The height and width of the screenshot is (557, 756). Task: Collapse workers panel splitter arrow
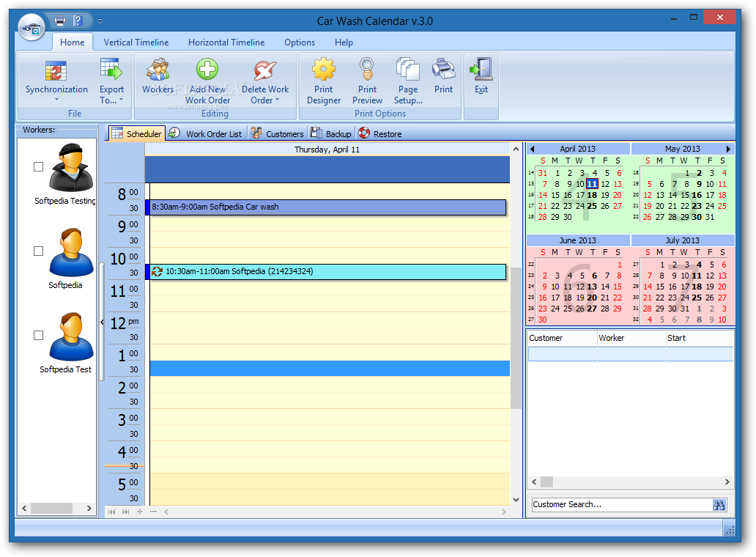102,322
